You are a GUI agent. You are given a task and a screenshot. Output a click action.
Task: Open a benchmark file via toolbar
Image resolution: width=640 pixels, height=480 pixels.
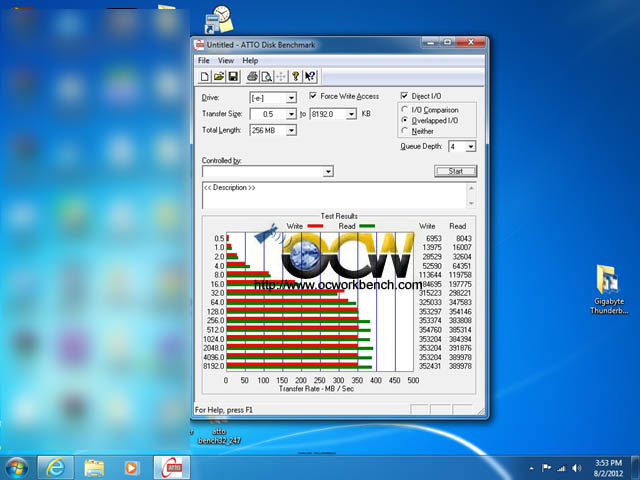coord(219,76)
